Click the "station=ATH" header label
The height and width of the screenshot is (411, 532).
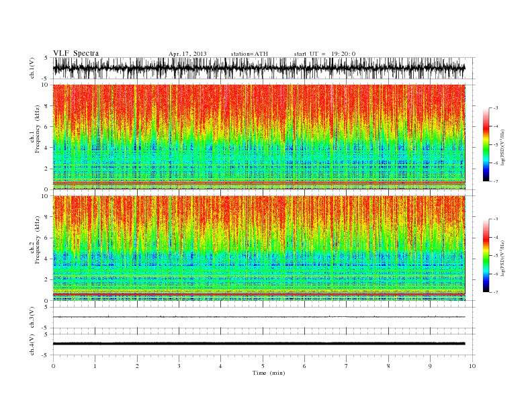249,54
